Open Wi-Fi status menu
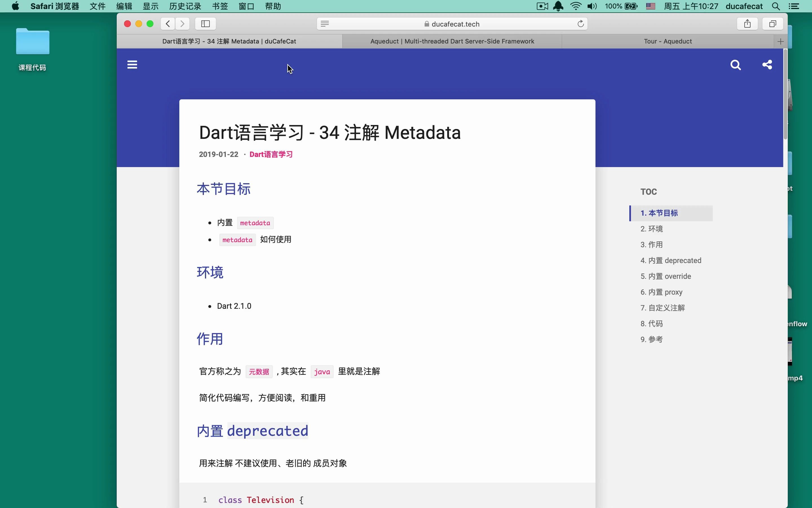Screen dimensions: 812x508 tap(576, 6)
